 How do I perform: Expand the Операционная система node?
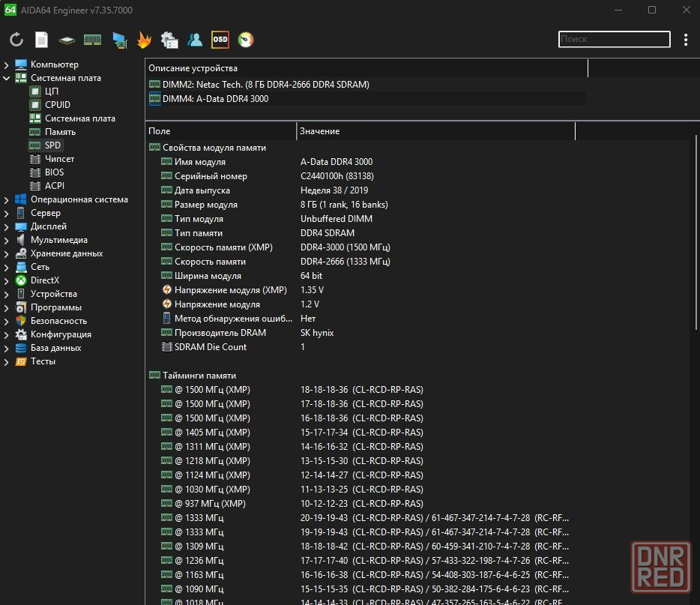coord(7,199)
